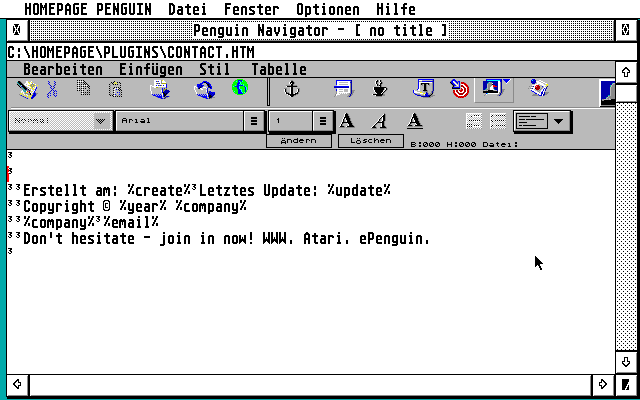Open the Tabelle menu
The height and width of the screenshot is (400, 640).
(279, 69)
